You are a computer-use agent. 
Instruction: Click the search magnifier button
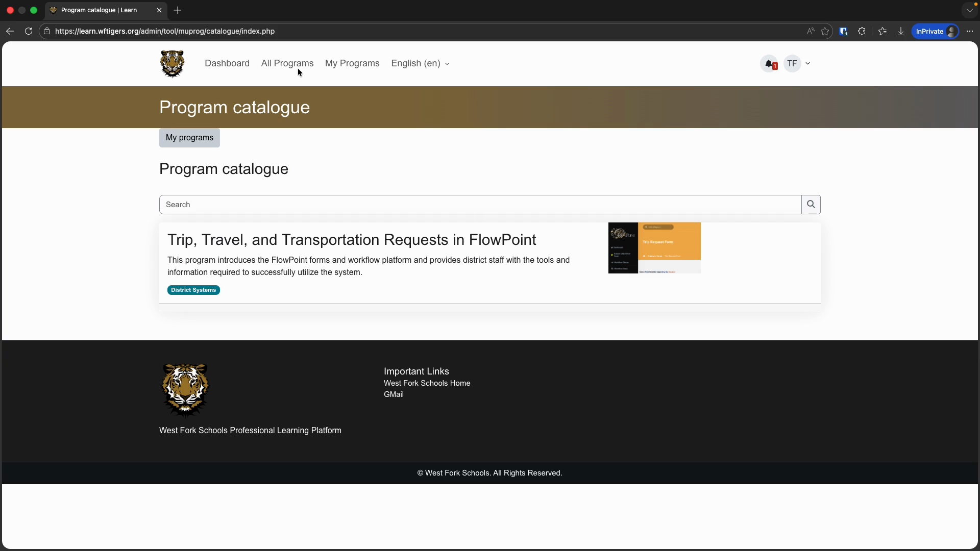(811, 205)
